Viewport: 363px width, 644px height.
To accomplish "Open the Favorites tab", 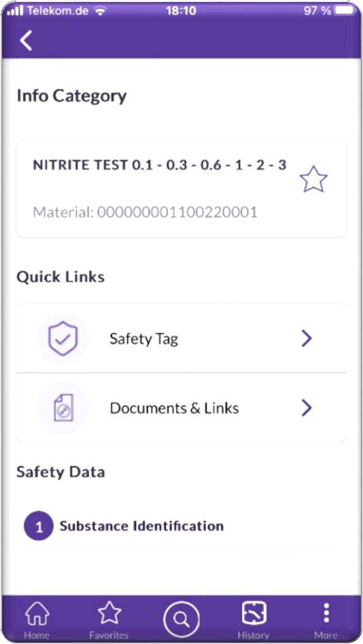I will [109, 620].
